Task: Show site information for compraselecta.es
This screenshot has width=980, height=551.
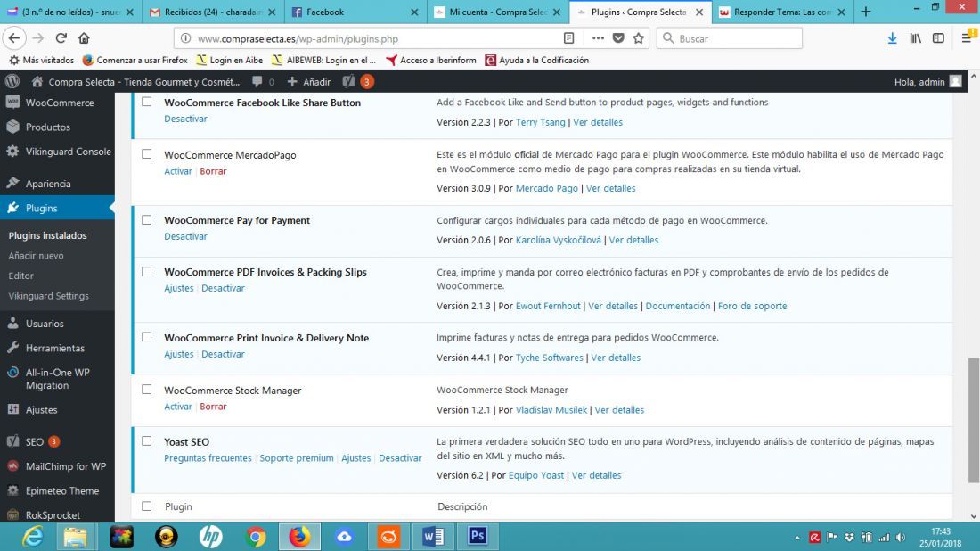Action: point(185,38)
